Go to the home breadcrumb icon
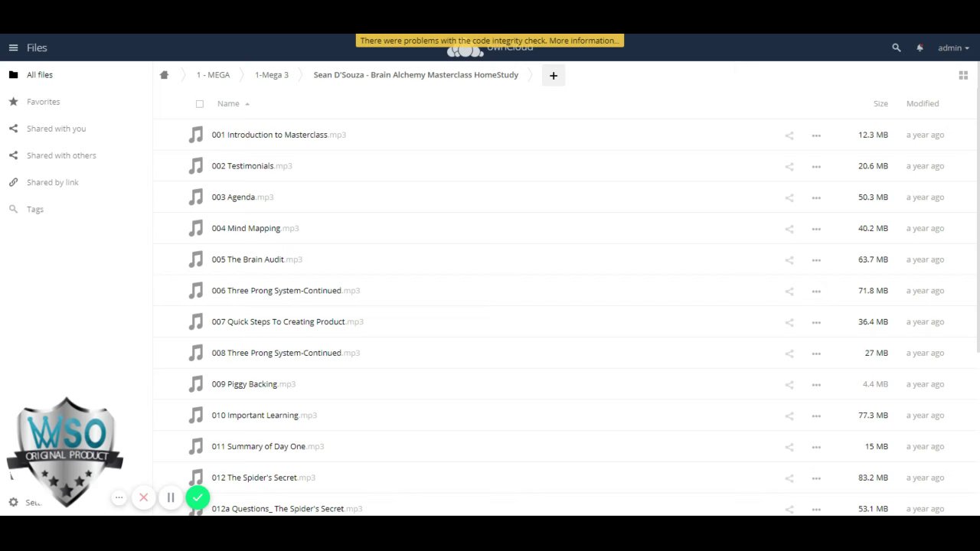This screenshot has width=980, height=551. (164, 75)
